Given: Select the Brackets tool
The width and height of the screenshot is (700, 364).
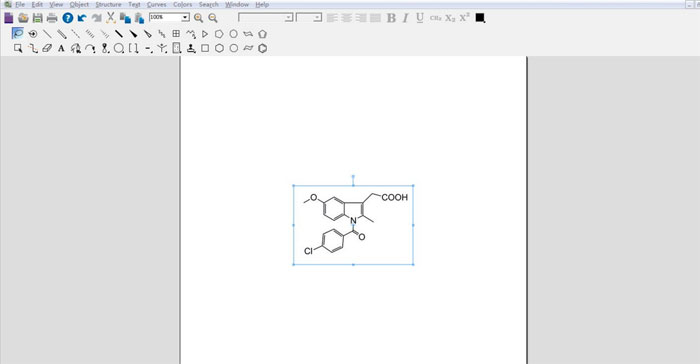Looking at the screenshot, I should point(133,48).
